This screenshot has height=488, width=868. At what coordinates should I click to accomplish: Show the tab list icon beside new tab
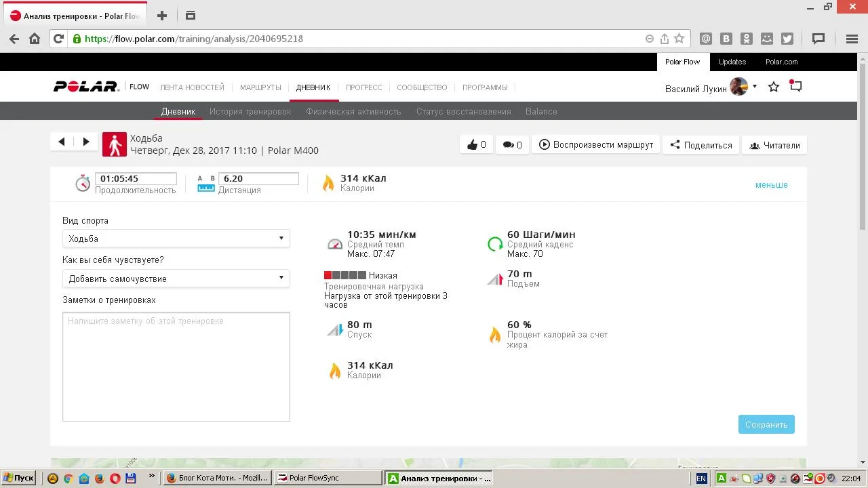[190, 16]
